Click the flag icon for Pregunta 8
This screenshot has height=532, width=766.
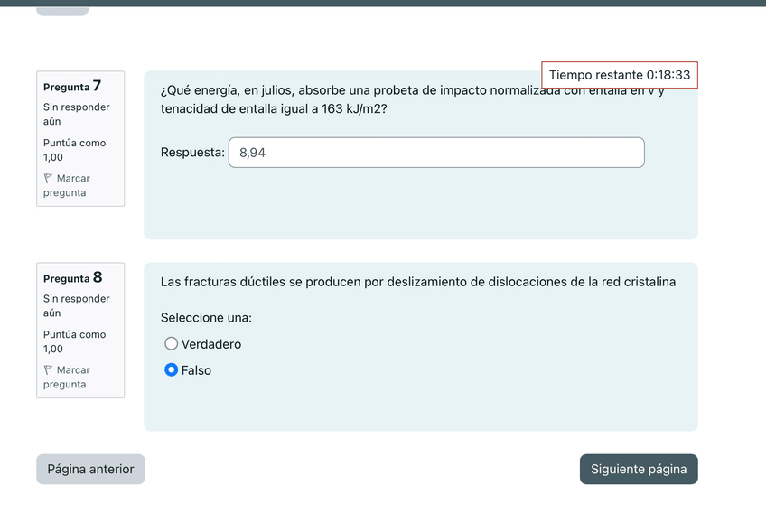pos(48,370)
